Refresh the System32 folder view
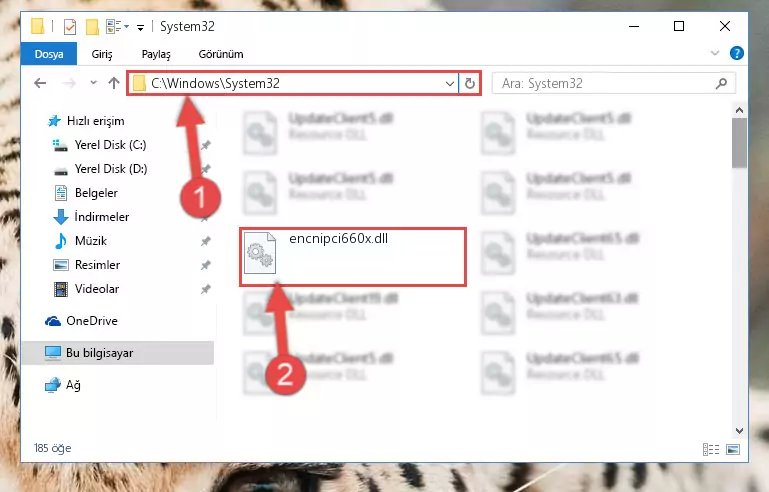Viewport: 769px width, 492px height. [x=469, y=83]
